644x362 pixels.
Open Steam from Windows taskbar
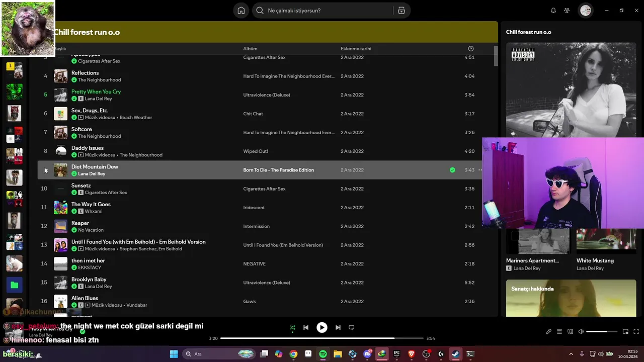click(455, 354)
